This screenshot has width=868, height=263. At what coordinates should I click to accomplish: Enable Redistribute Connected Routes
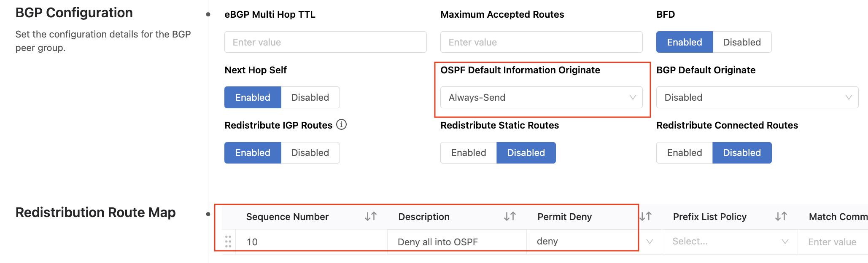pyautogui.click(x=685, y=153)
